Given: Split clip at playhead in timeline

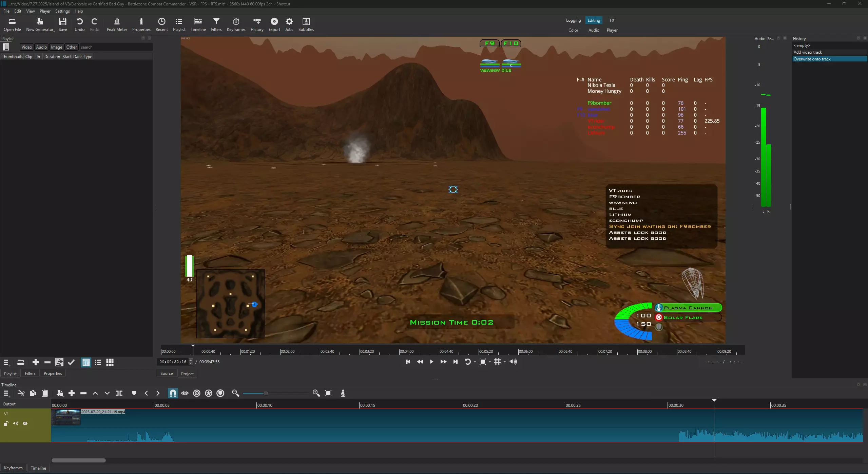Looking at the screenshot, I should (119, 393).
